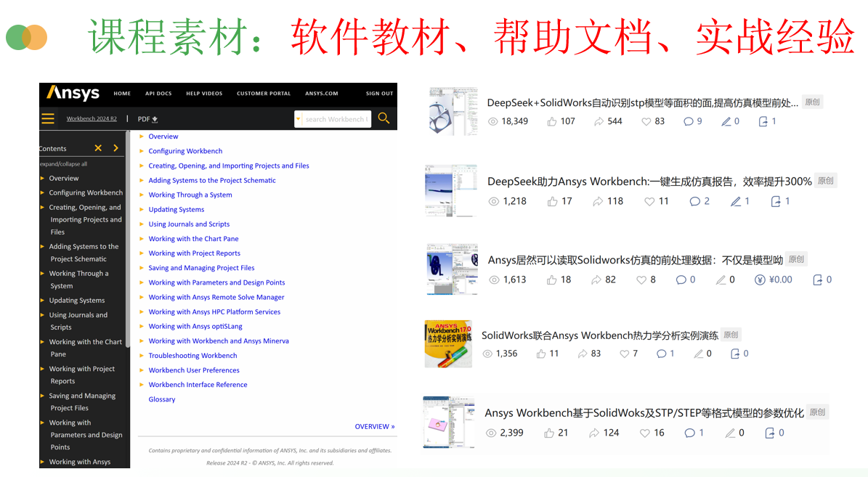Open Working with Parameters and Design Points link

(x=216, y=282)
